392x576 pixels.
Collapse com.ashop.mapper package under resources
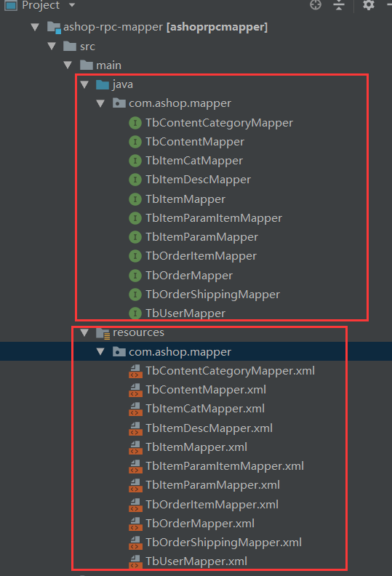100,351
